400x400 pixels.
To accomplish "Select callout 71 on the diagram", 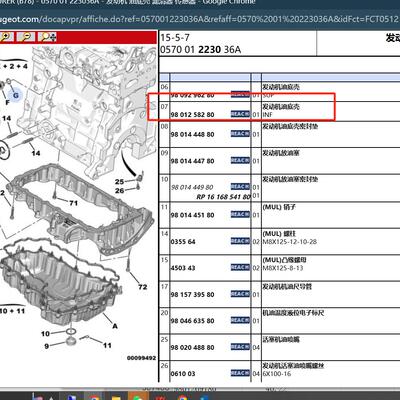I will coord(73,203).
